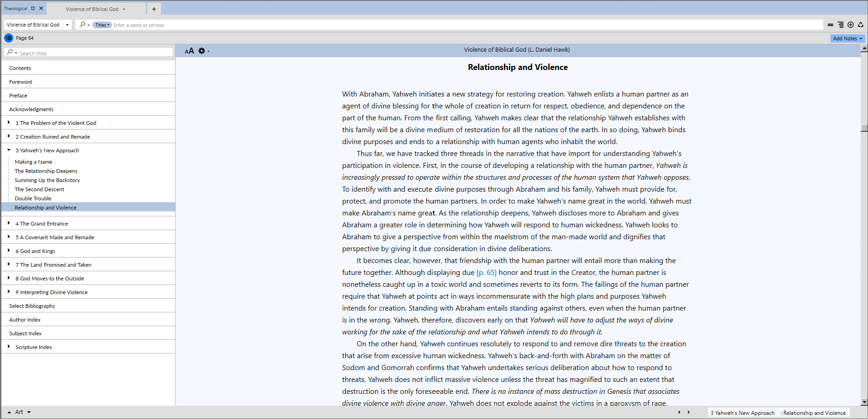Go to Making a Name section

coord(33,162)
